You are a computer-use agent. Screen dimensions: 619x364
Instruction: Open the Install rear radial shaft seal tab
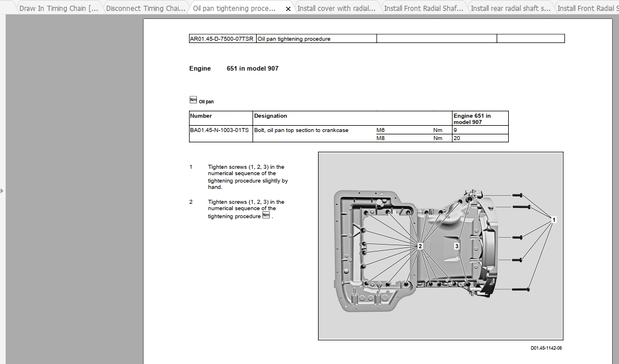pyautogui.click(x=510, y=8)
